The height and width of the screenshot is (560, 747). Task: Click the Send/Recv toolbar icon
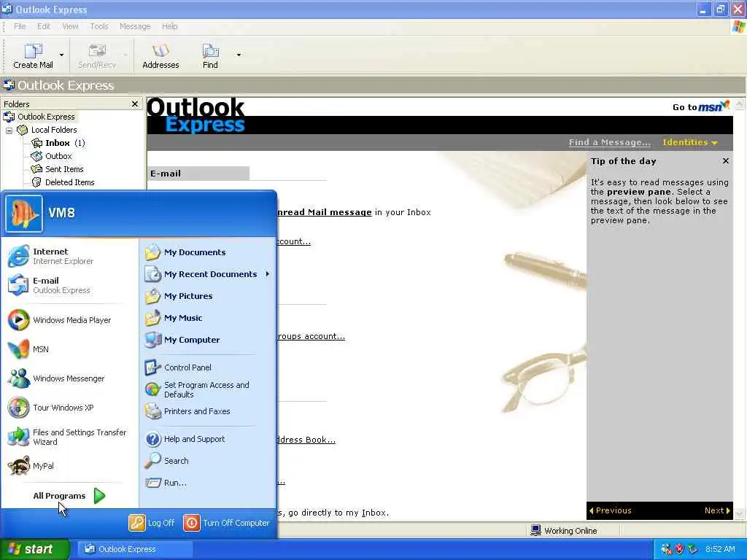(x=97, y=55)
